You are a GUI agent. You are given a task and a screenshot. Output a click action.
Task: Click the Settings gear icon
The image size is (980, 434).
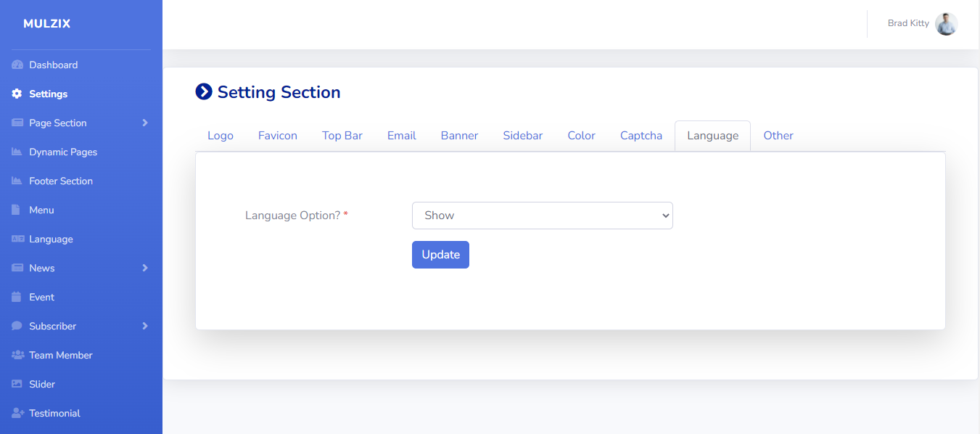(17, 94)
